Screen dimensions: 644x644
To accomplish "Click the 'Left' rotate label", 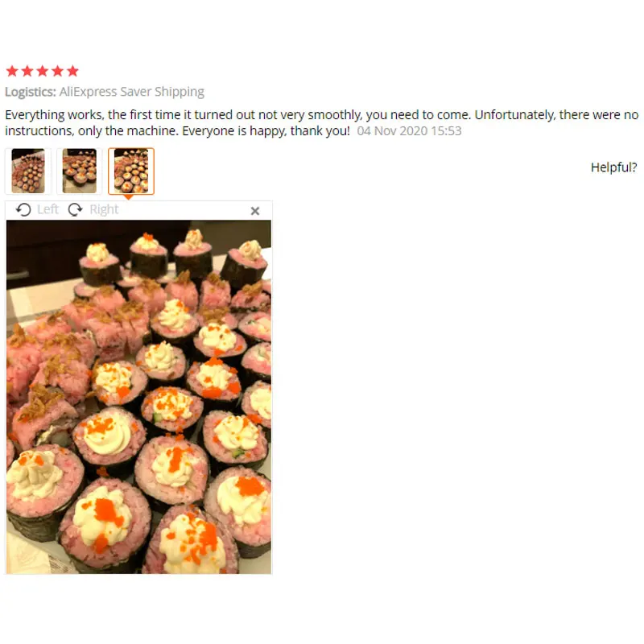I will pyautogui.click(x=47, y=209).
